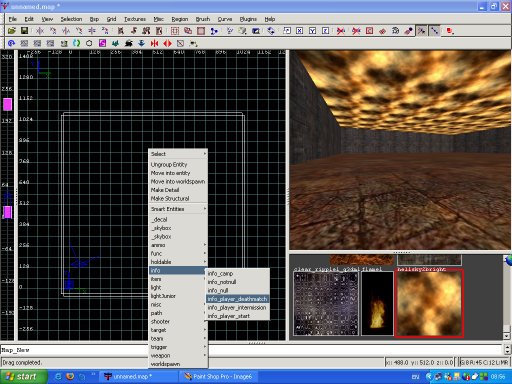Save the map using floppy disk icon
512x384 pixels.
coord(24,31)
